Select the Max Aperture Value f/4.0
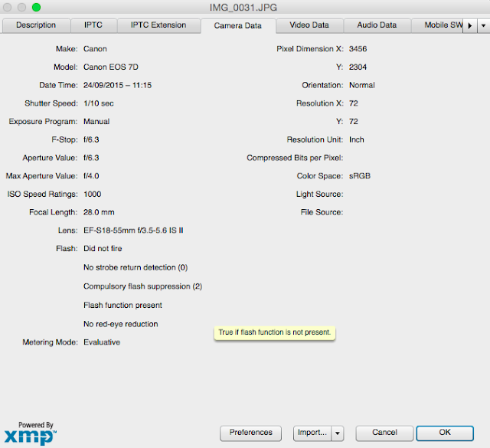Viewport: 490px width, 448px height. (91, 176)
